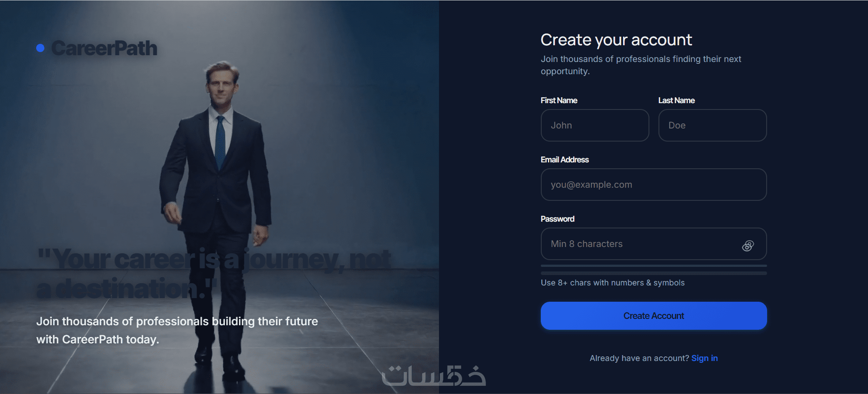Open the Sign in link
This screenshot has width=868, height=394.
[x=704, y=358]
